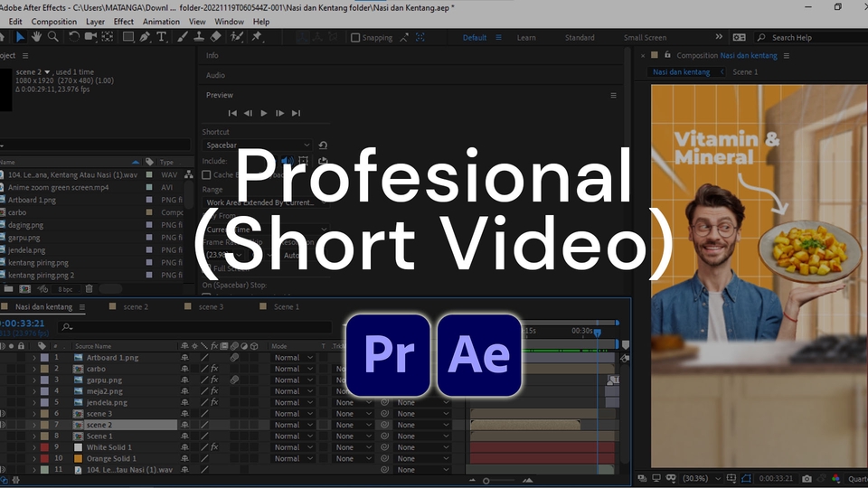Switch to scene 2 timeline tab

coord(136,306)
